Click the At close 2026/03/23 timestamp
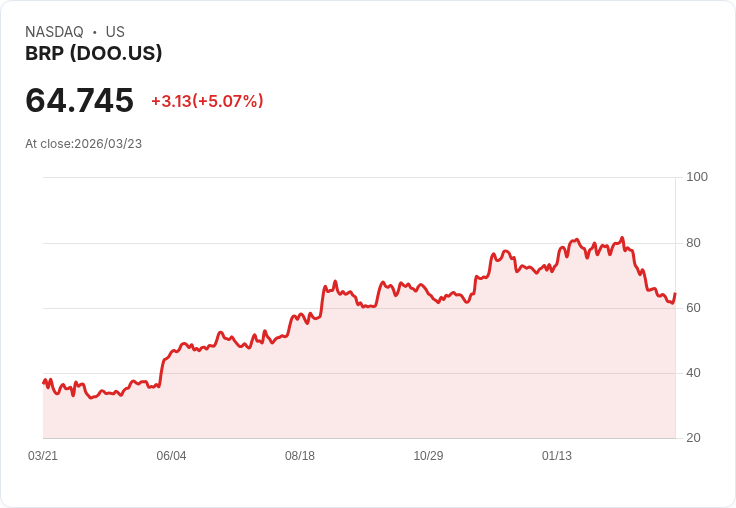This screenshot has height=508, width=736. click(83, 144)
